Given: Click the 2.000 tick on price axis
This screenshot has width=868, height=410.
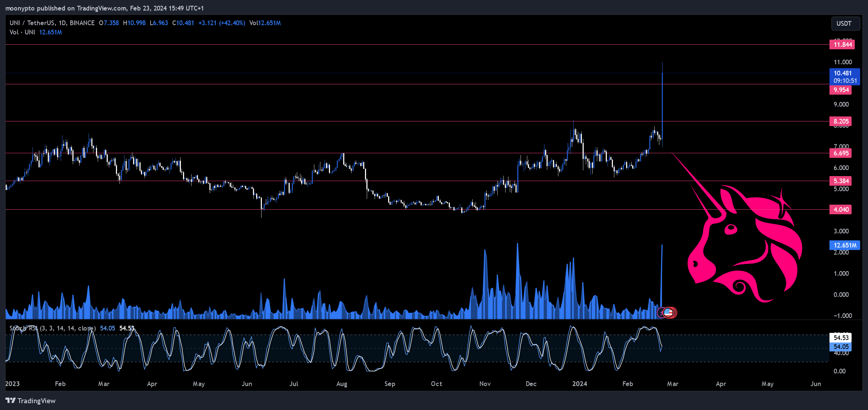Looking at the screenshot, I should [841, 252].
